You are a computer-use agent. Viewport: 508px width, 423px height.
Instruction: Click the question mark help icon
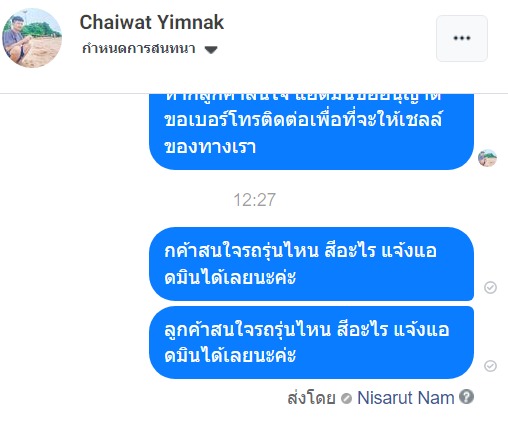(x=466, y=397)
